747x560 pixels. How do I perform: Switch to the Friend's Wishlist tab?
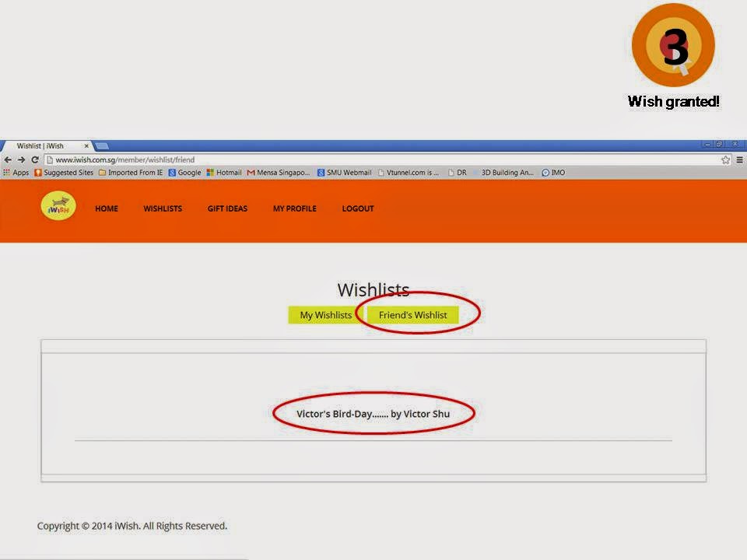tap(412, 315)
